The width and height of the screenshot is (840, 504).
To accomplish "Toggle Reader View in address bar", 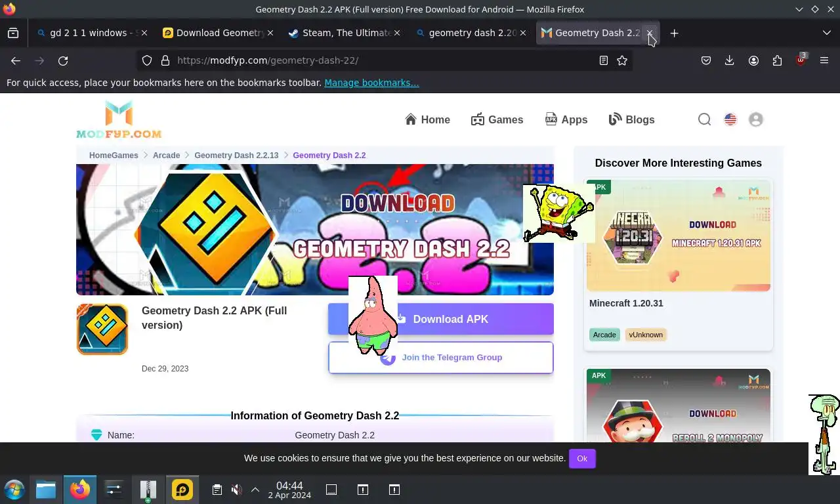I will (604, 60).
